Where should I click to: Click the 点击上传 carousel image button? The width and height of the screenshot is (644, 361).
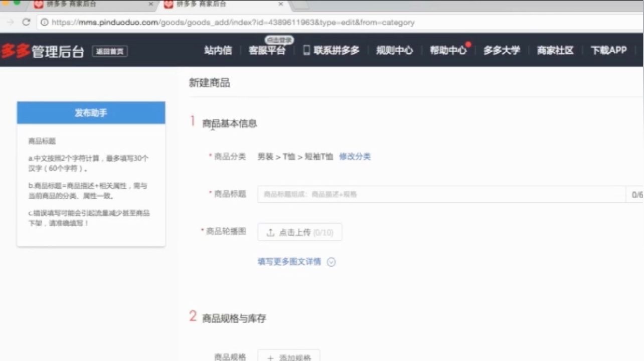click(300, 232)
